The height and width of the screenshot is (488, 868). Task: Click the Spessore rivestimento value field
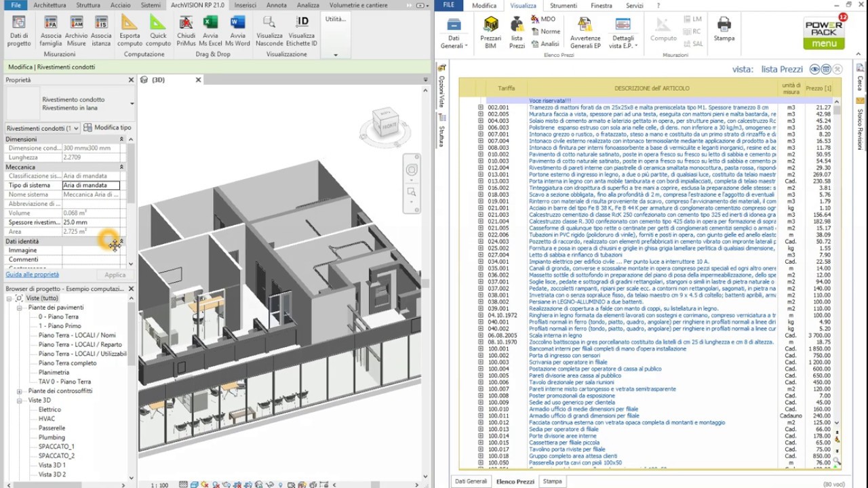tap(91, 222)
